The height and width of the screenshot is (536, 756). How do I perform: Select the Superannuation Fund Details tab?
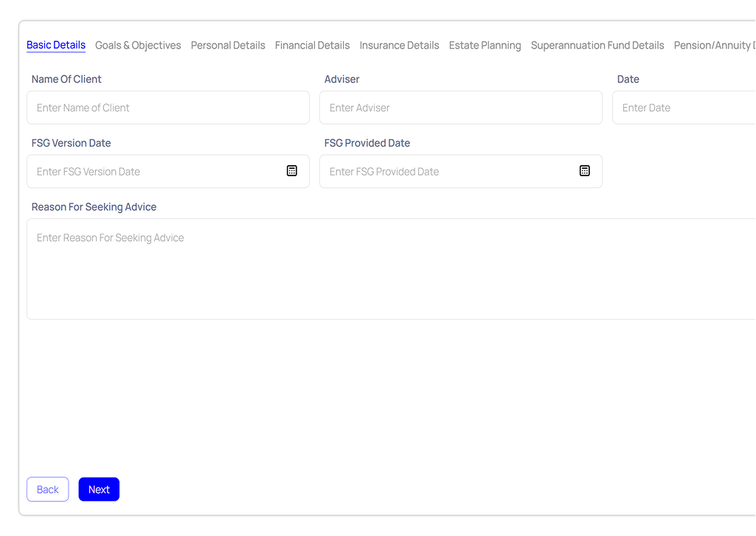pyautogui.click(x=597, y=45)
